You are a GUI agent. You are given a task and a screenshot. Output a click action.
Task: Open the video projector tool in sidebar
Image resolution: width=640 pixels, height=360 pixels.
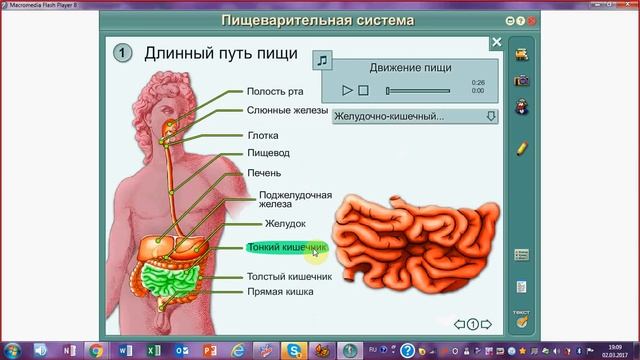pos(522,54)
